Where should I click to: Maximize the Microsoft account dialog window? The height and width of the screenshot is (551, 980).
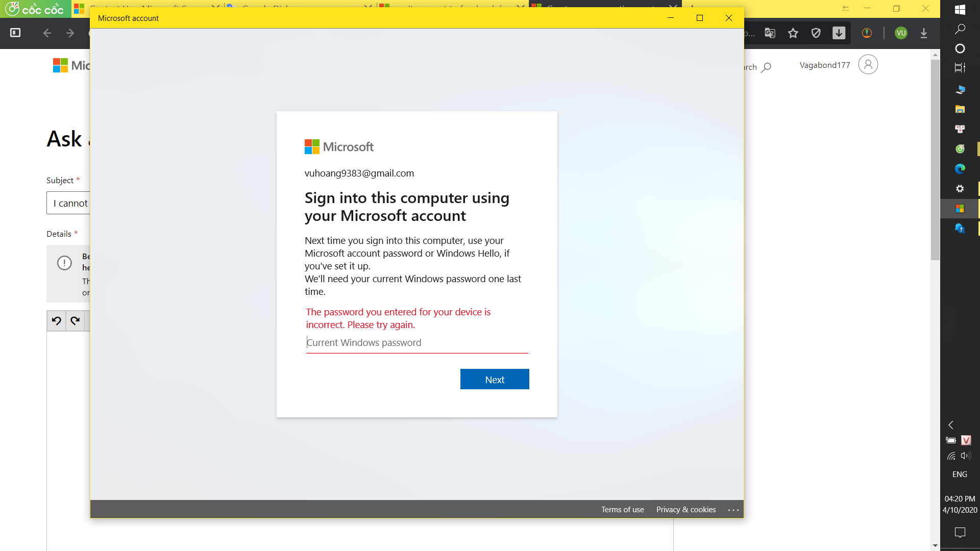point(700,18)
